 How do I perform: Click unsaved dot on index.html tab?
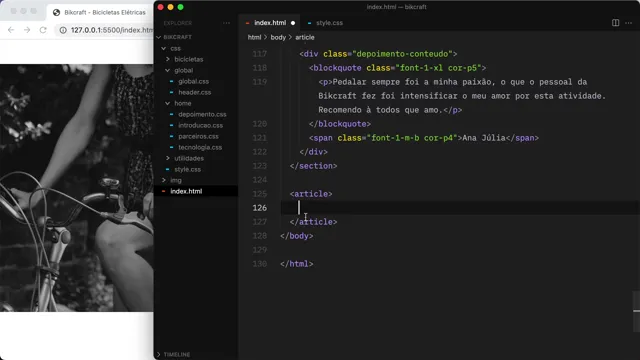293,23
